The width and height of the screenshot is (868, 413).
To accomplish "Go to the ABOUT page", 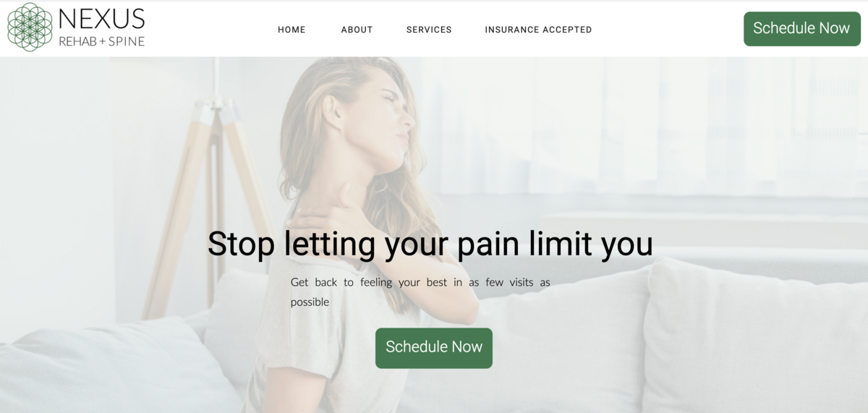I will (357, 30).
